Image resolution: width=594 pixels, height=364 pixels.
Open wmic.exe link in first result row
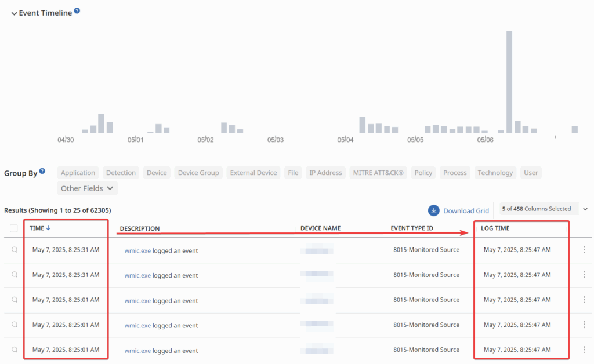137,250
